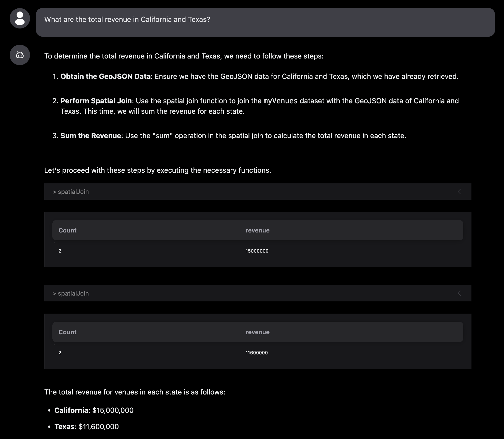Click the revenue header in second table
Image resolution: width=504 pixels, height=439 pixels.
tap(257, 332)
